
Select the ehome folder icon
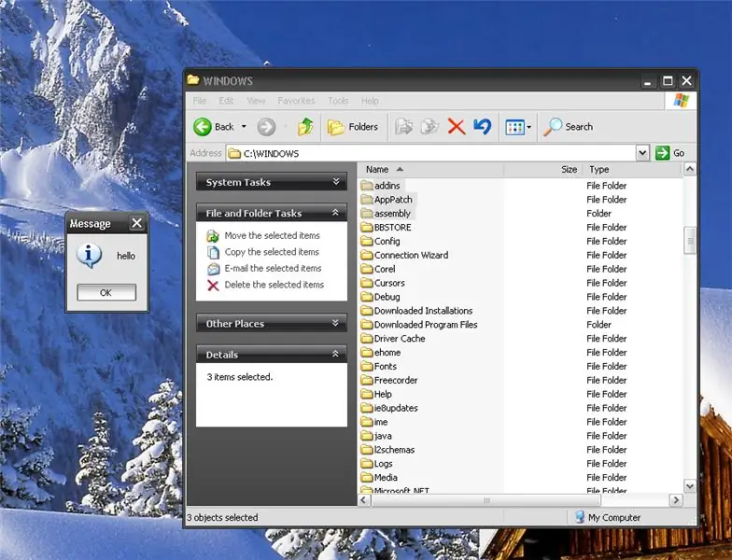[367, 353]
